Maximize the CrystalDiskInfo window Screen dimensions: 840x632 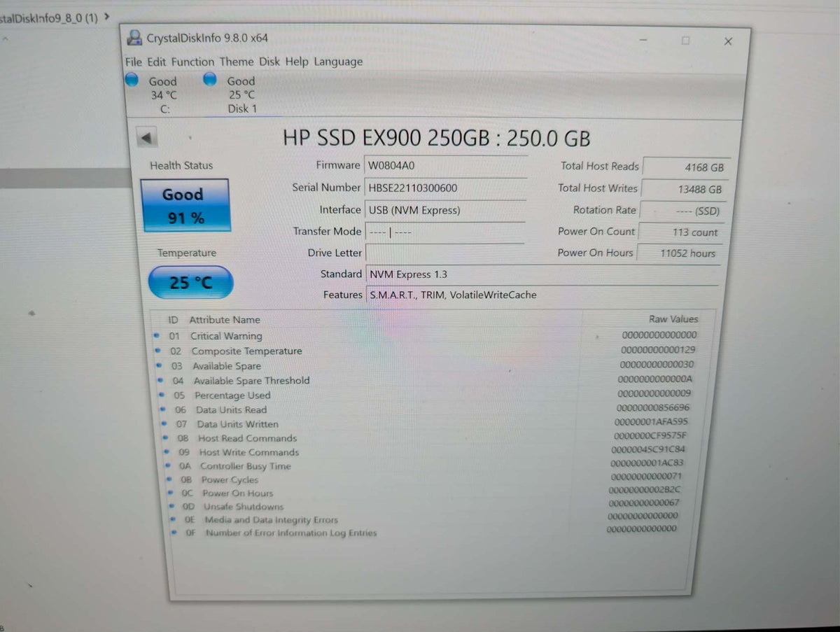(685, 41)
